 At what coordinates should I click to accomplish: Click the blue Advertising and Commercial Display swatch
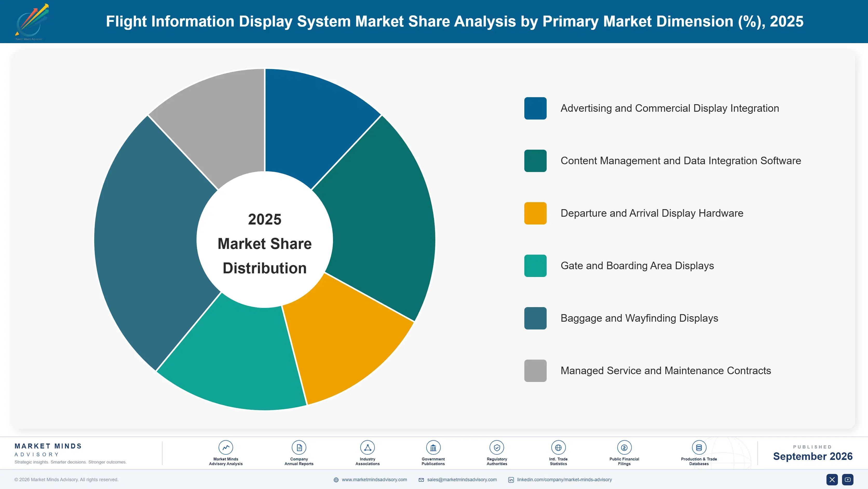[535, 108]
